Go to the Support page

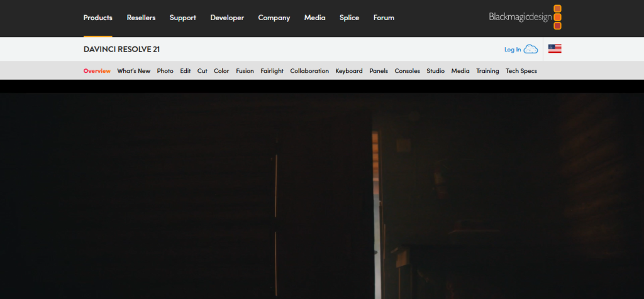point(182,18)
